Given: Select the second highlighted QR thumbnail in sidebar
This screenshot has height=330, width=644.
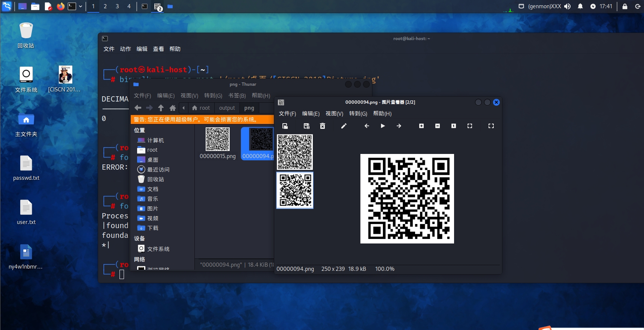Looking at the screenshot, I should [x=295, y=190].
